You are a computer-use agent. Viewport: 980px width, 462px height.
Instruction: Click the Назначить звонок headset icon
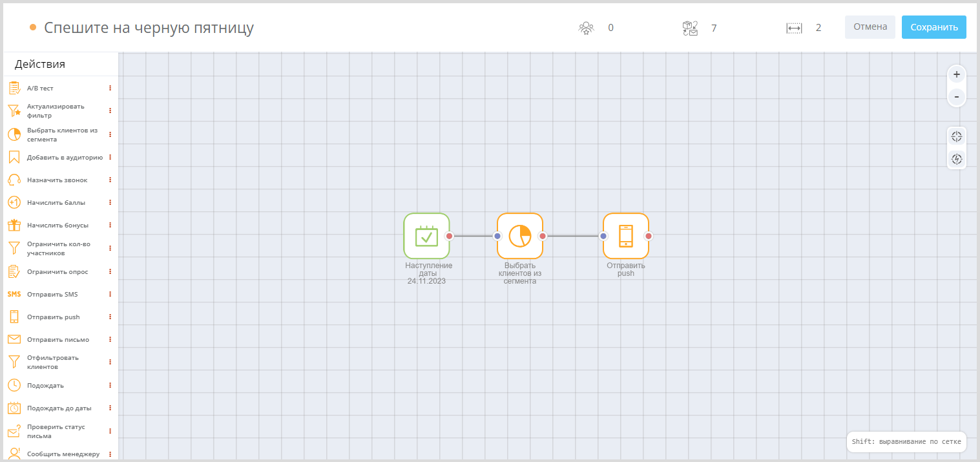click(x=14, y=180)
